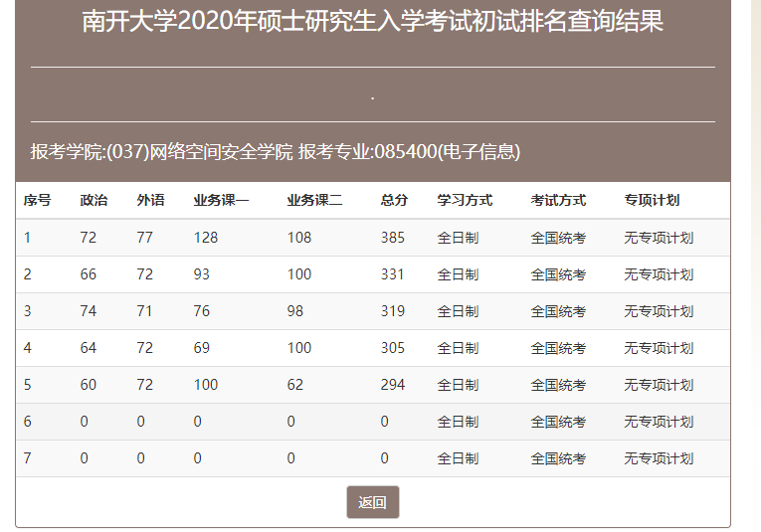Select total score 331 in row 2
Screen dimensions: 761x532
click(392, 274)
